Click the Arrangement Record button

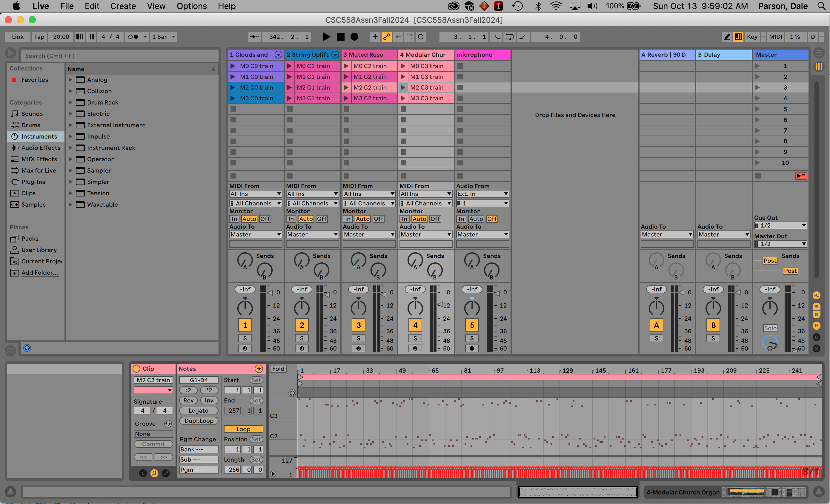(x=354, y=37)
